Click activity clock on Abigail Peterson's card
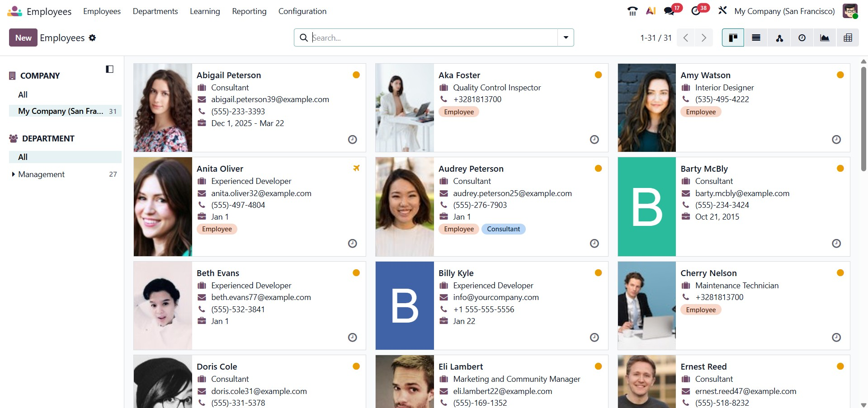This screenshot has width=868, height=408. [352, 140]
